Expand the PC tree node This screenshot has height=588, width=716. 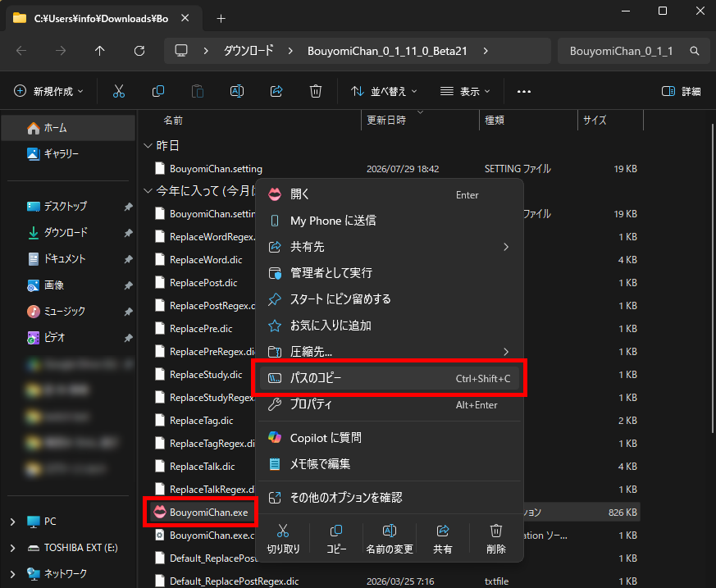[13, 522]
